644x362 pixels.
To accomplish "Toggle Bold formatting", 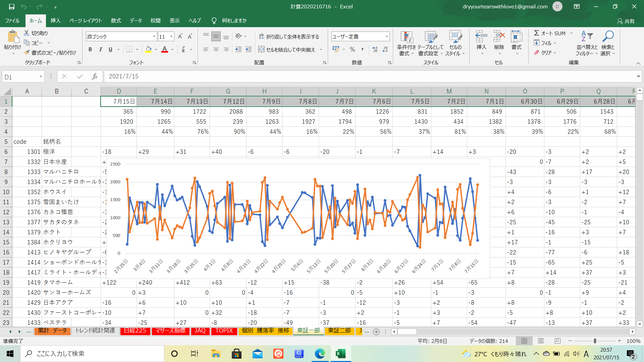I will click(90, 50).
